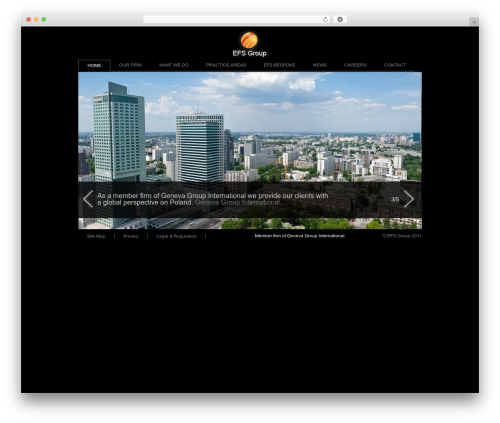Click the © EFS Group 2011 text

[x=402, y=236]
